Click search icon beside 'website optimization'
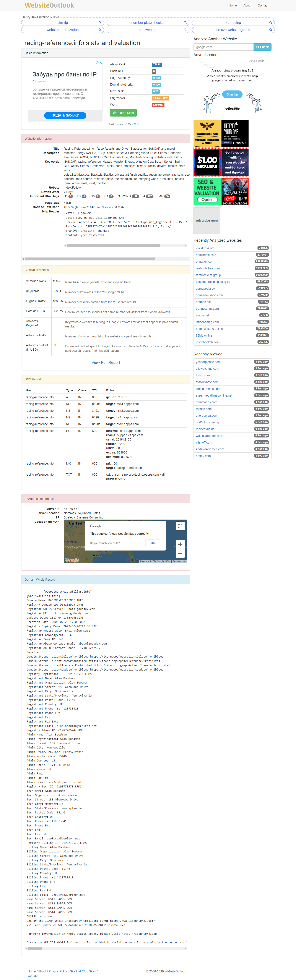 100,30
